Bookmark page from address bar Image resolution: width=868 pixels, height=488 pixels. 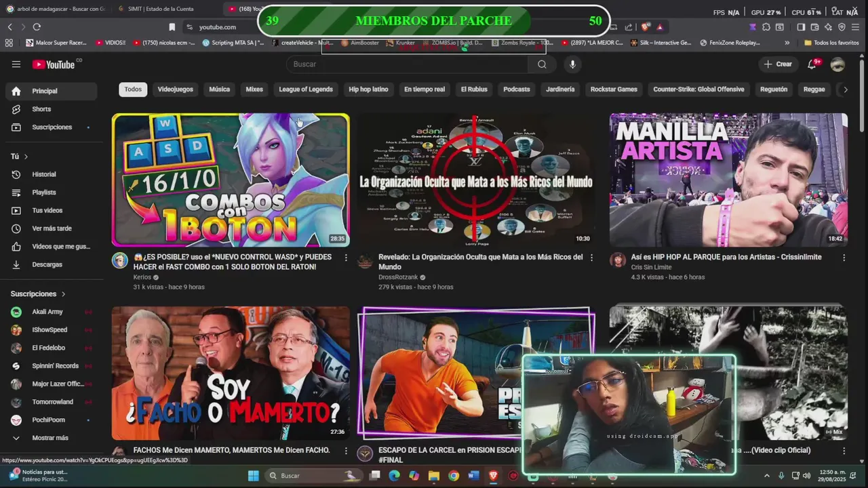172,27
